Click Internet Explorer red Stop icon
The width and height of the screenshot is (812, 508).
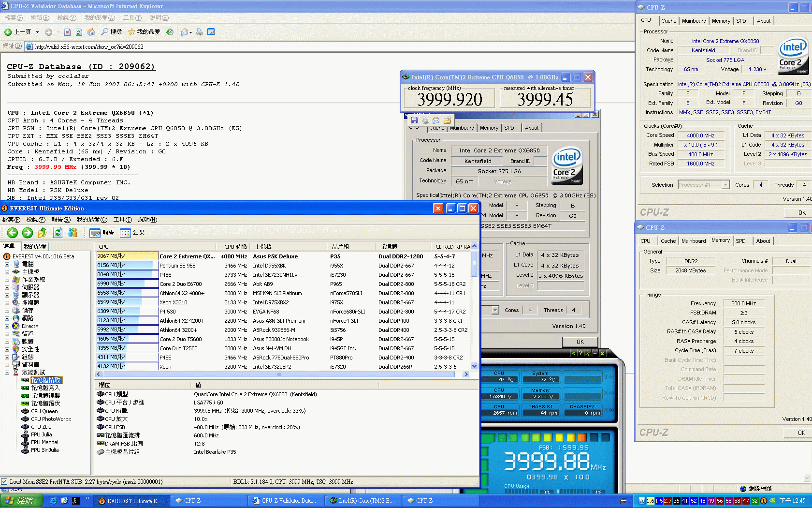click(67, 32)
